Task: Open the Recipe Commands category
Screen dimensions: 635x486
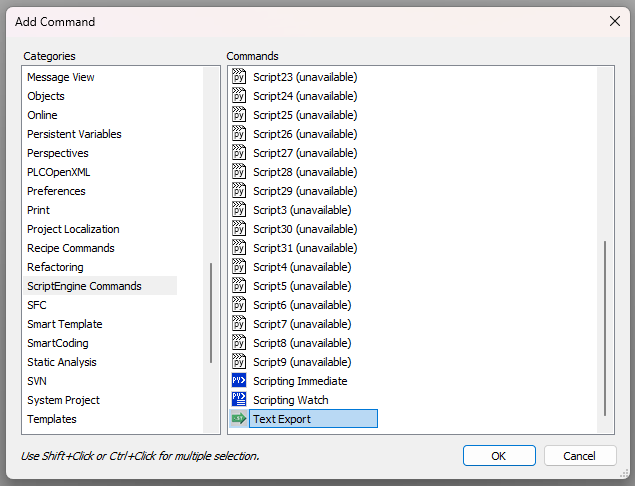Action: 71,248
